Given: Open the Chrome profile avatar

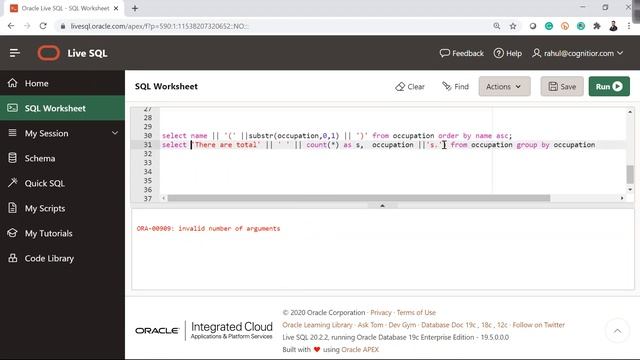Looking at the screenshot, I should click(613, 26).
